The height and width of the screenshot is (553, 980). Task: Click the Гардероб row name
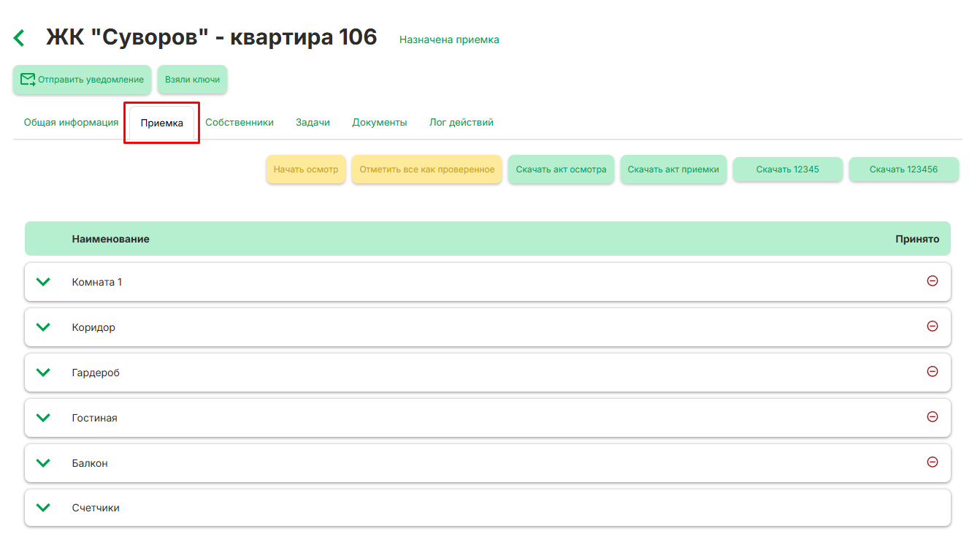pos(96,373)
